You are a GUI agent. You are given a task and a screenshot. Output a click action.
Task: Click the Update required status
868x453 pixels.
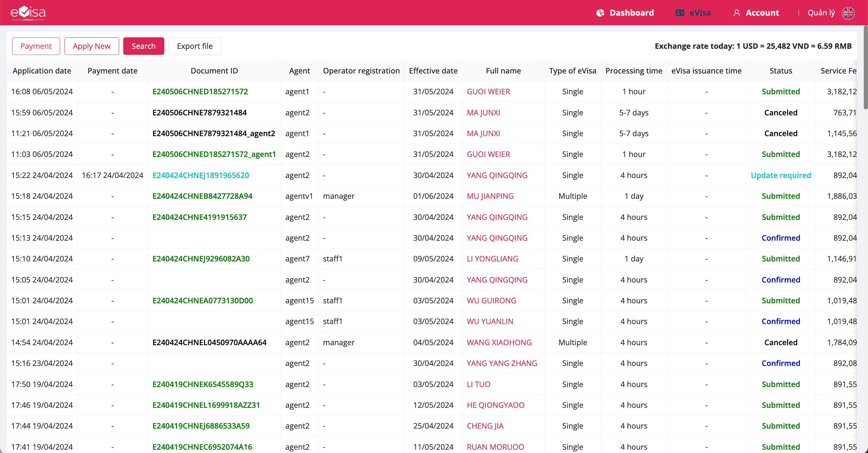780,175
